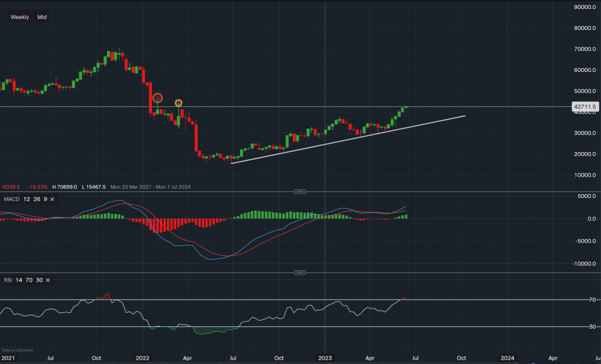Select the smaller yellow circle marker
This screenshot has height=364, width=601.
click(x=178, y=103)
